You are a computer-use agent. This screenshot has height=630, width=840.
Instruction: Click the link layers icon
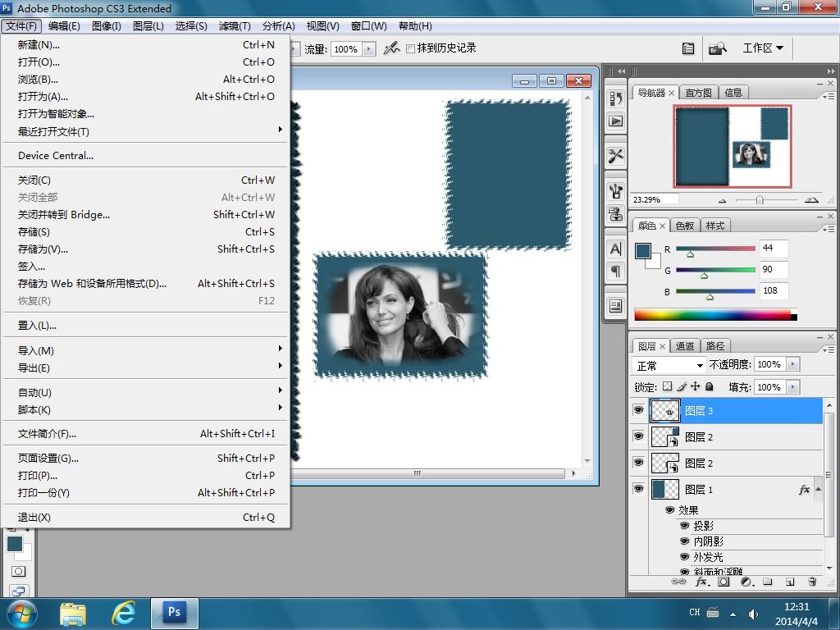pyautogui.click(x=678, y=582)
